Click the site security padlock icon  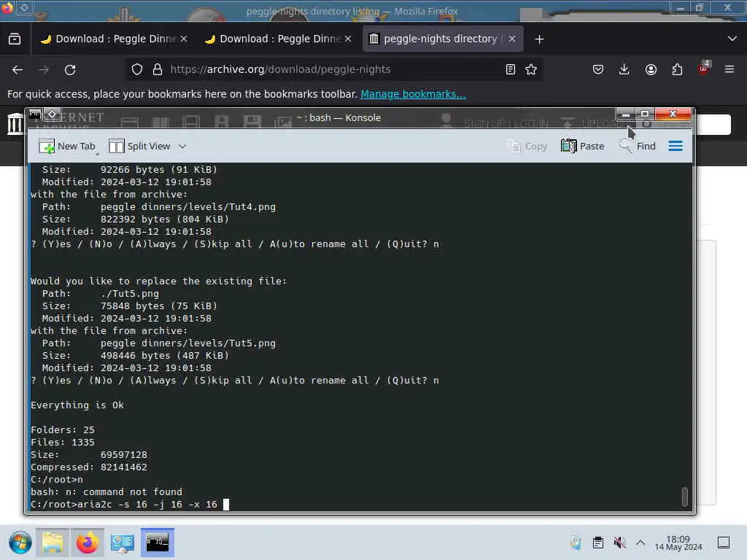pos(158,69)
